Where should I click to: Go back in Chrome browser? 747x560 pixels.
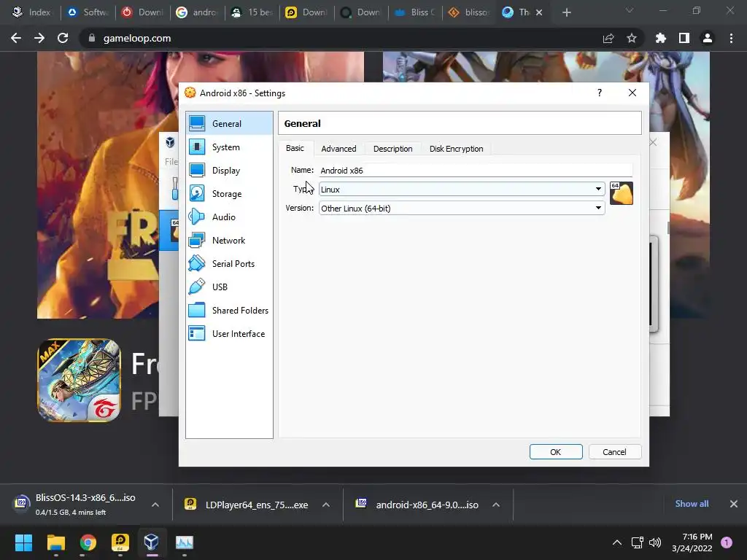(16, 38)
